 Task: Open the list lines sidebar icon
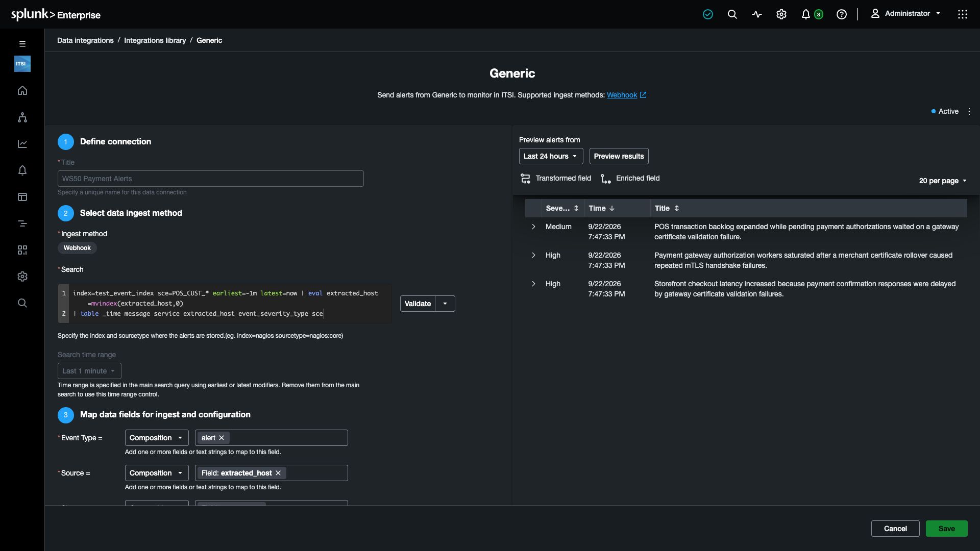22,223
